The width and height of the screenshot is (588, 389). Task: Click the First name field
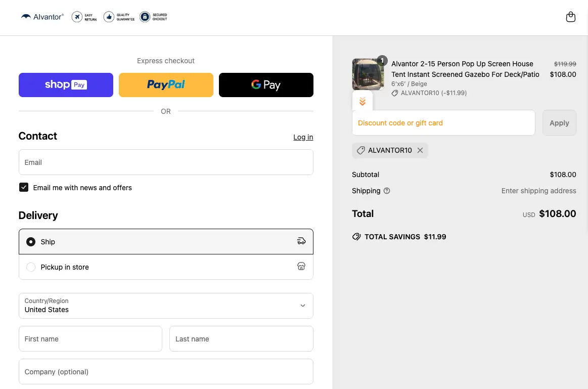pyautogui.click(x=91, y=339)
